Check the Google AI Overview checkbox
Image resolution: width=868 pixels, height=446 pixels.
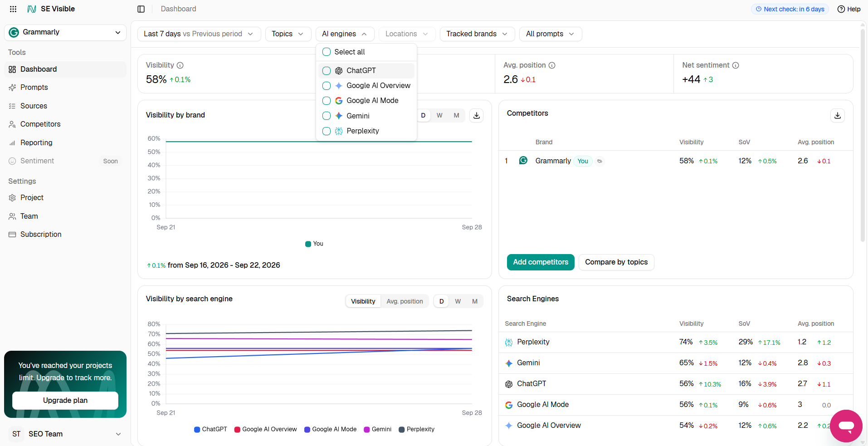coord(327,86)
